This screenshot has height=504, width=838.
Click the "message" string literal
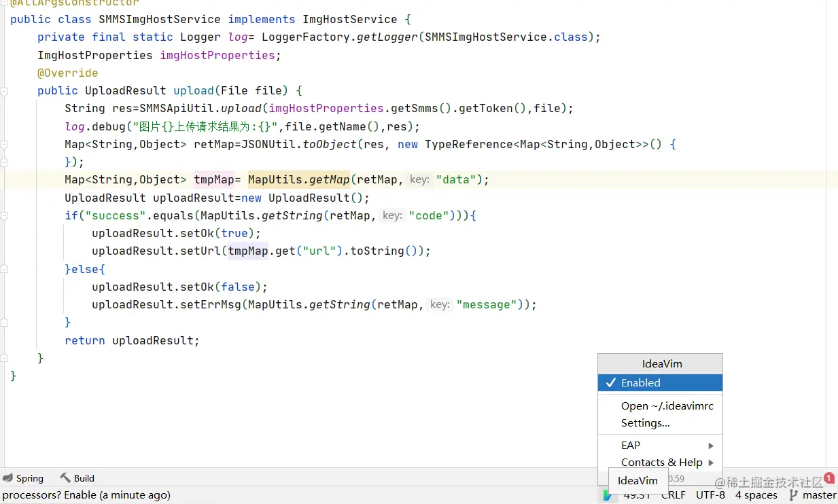[x=486, y=304]
